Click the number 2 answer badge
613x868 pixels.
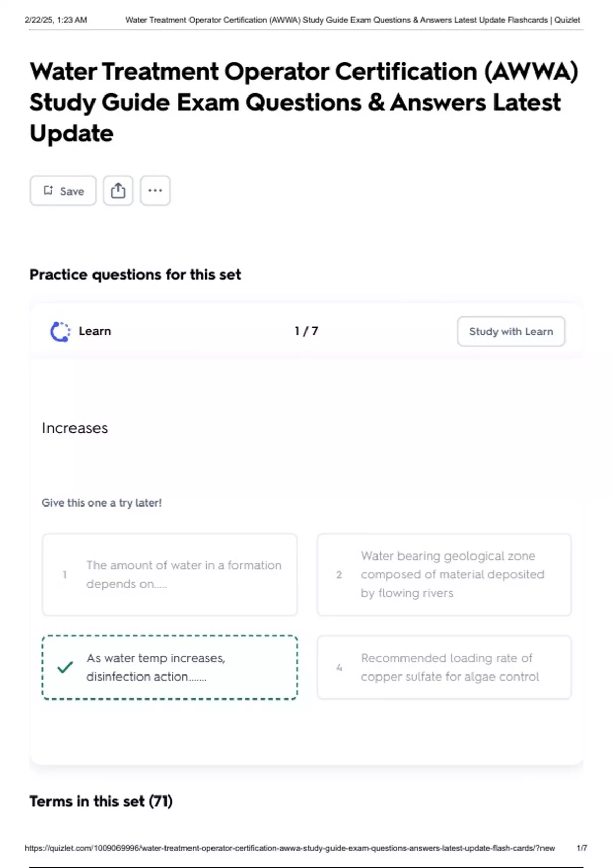tap(339, 575)
